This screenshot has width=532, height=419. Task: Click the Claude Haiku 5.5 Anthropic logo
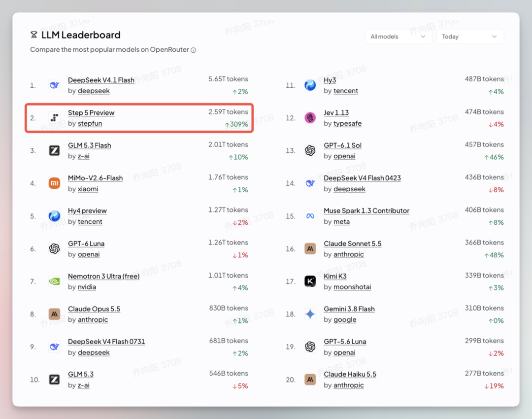tap(310, 380)
